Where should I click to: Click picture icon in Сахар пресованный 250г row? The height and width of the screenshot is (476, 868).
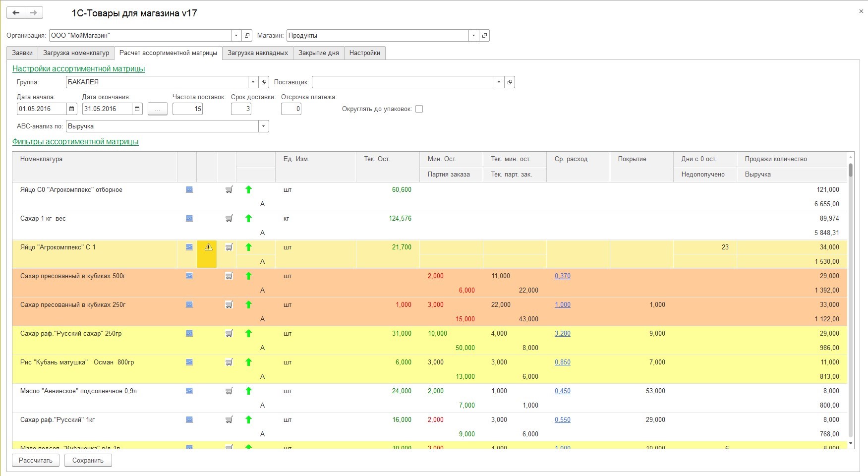(x=189, y=304)
